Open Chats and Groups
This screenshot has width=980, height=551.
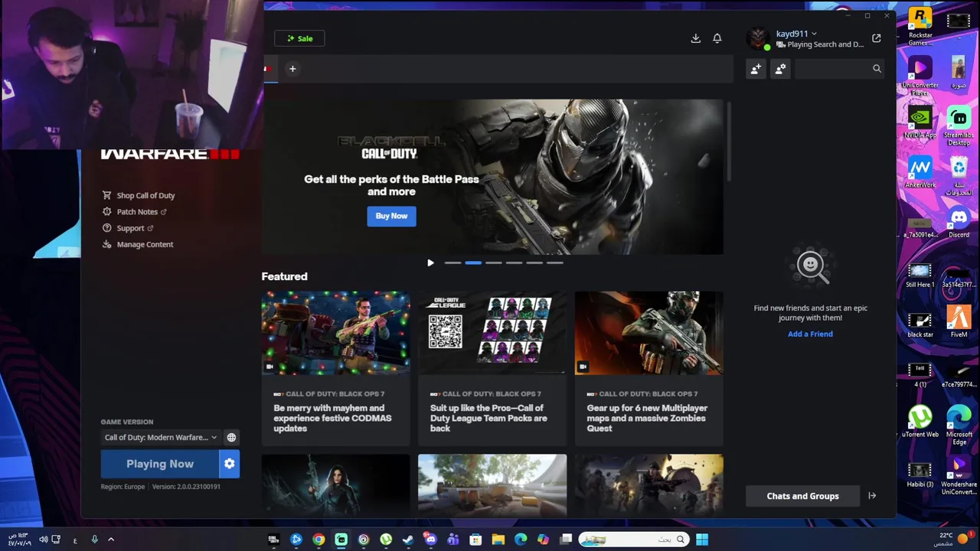802,496
